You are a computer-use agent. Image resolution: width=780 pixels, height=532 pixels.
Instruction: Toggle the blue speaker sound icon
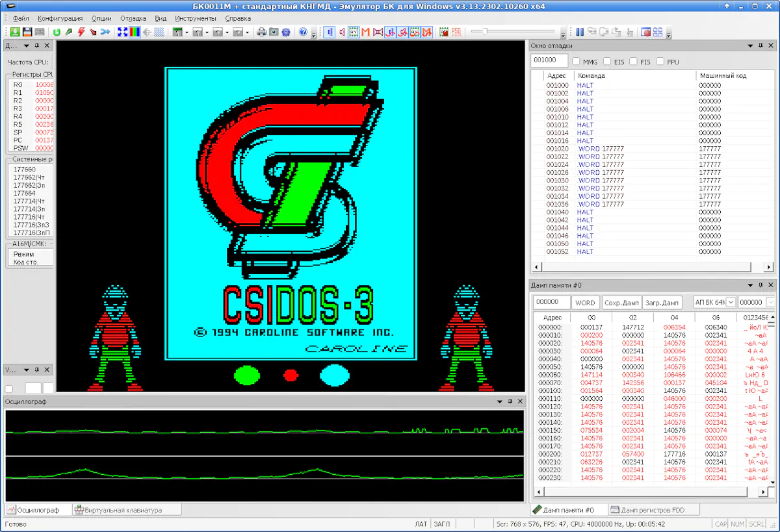tap(330, 32)
